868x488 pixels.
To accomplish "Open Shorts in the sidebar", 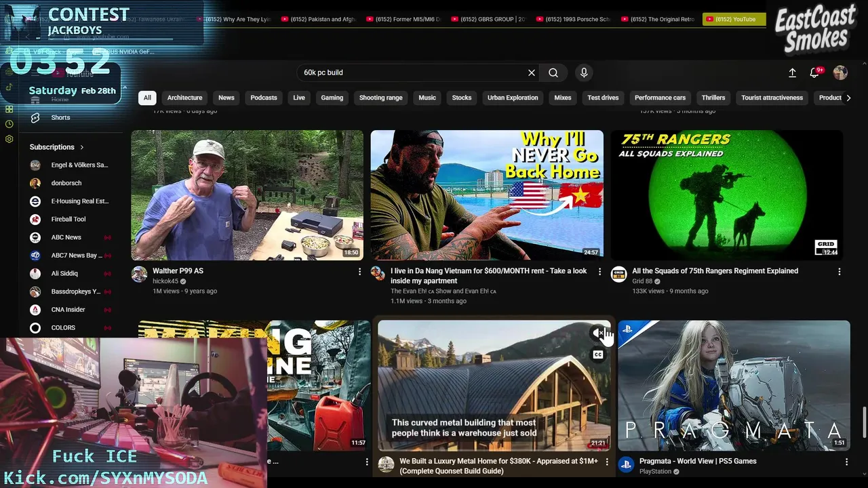I will pos(60,117).
